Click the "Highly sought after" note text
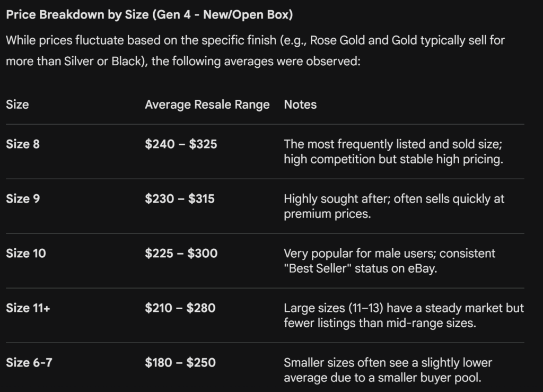The width and height of the screenshot is (543, 392). [x=393, y=206]
